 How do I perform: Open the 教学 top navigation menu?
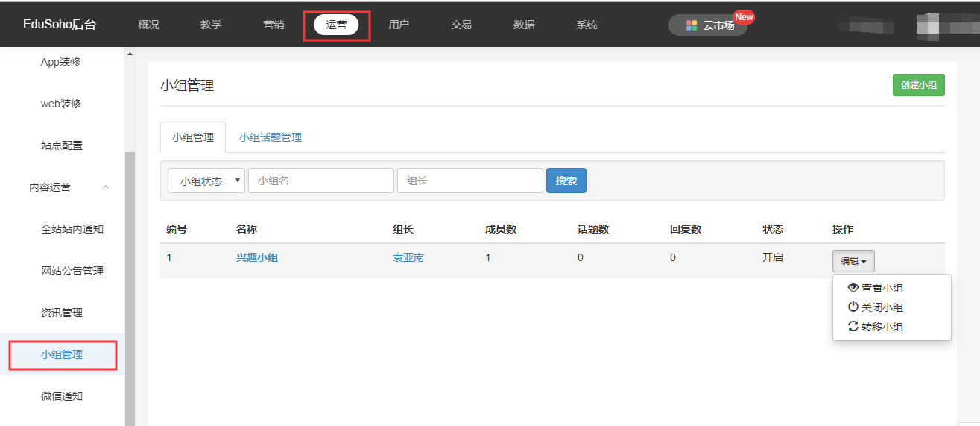point(211,25)
